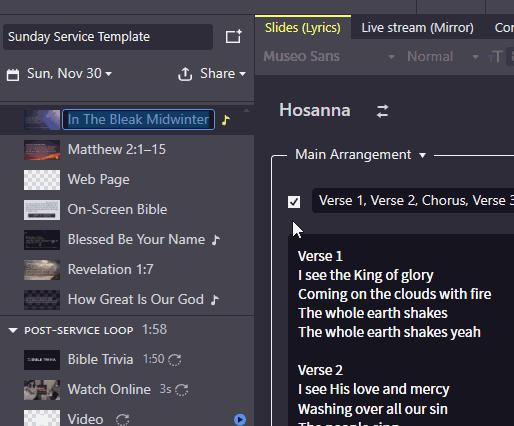514x426 pixels.
Task: Click the scroll-up arrow of the playlist scrollbar
Action: (246, 110)
